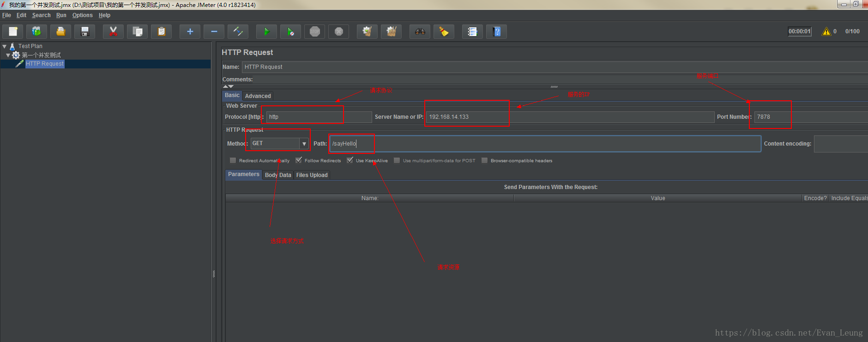
Task: Select the Body Data tab
Action: (x=278, y=175)
